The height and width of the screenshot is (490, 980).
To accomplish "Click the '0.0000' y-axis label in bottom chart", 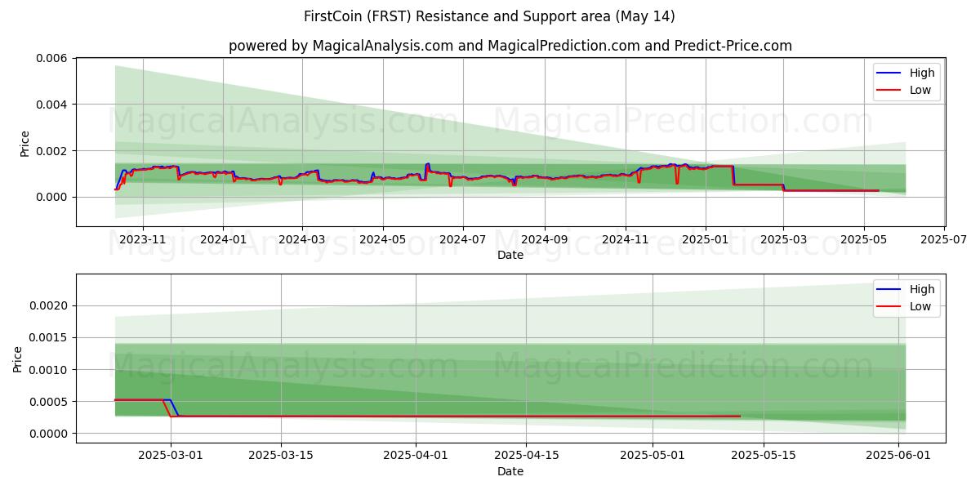I will point(51,434).
